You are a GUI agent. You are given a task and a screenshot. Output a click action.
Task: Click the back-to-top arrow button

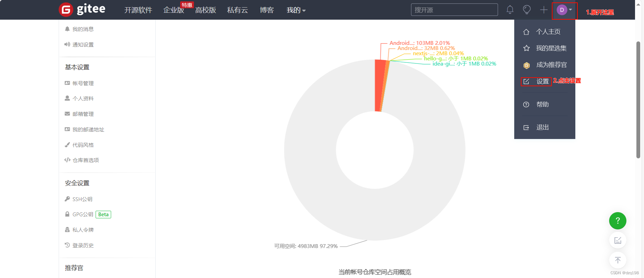618,260
